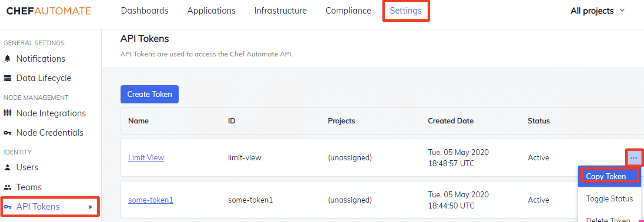Open the some-token1 link

pos(151,200)
